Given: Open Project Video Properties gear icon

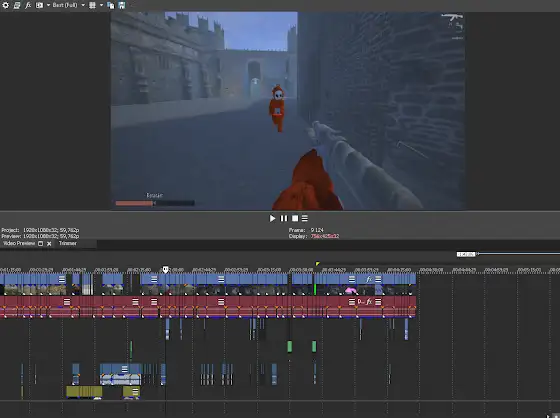Looking at the screenshot, I should tap(5, 5).
